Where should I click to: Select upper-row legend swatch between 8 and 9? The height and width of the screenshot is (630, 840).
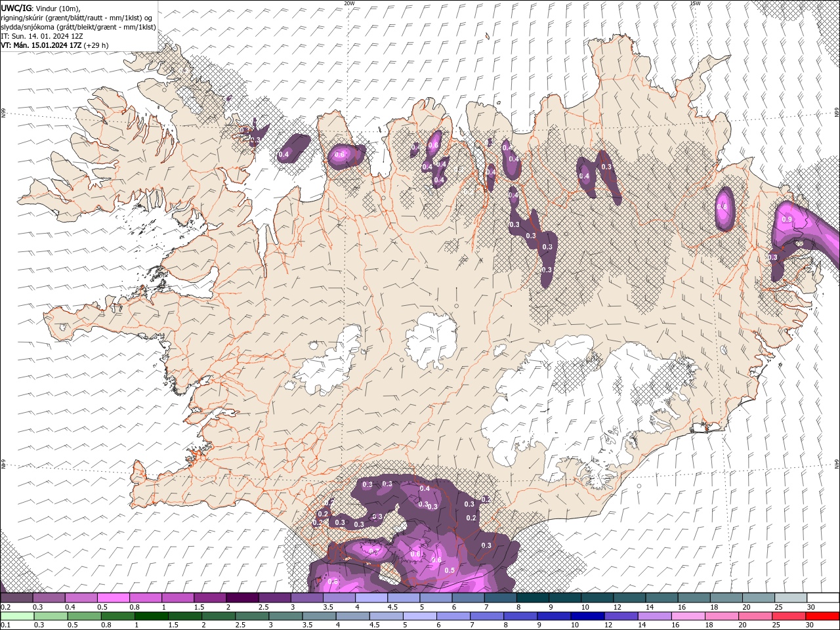click(533, 598)
